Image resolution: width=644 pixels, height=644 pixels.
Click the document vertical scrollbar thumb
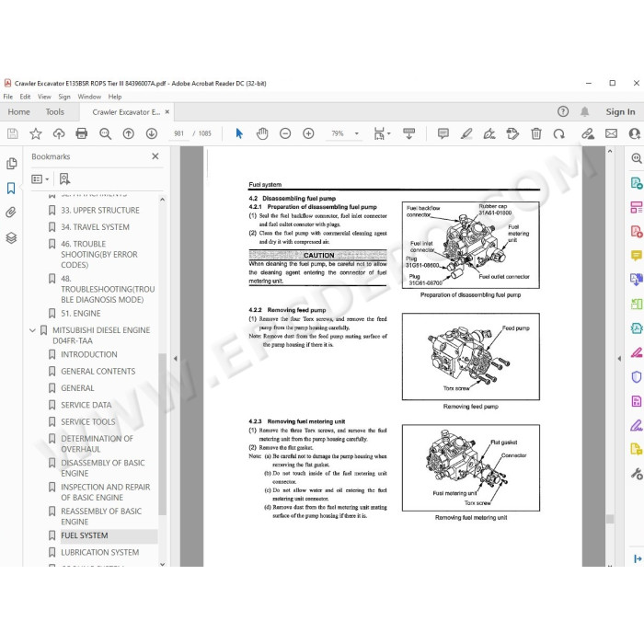[x=610, y=519]
